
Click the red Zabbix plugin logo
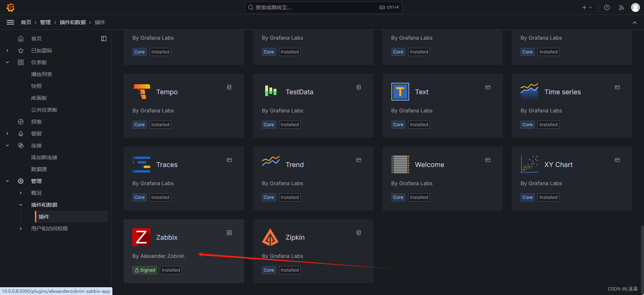coord(141,237)
